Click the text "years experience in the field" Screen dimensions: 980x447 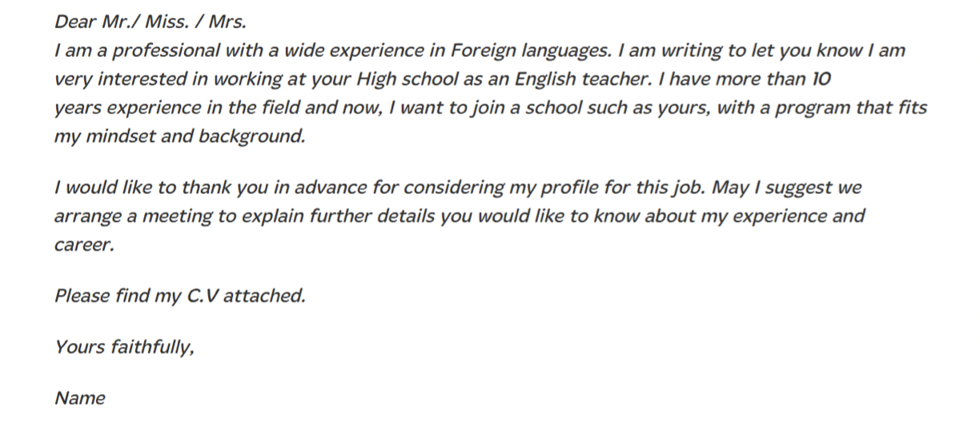175,108
